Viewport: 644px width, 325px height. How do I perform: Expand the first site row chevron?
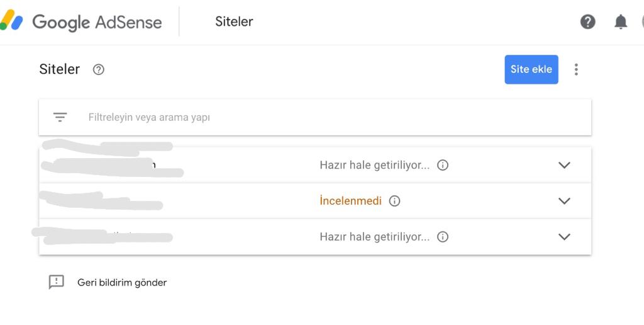(564, 165)
